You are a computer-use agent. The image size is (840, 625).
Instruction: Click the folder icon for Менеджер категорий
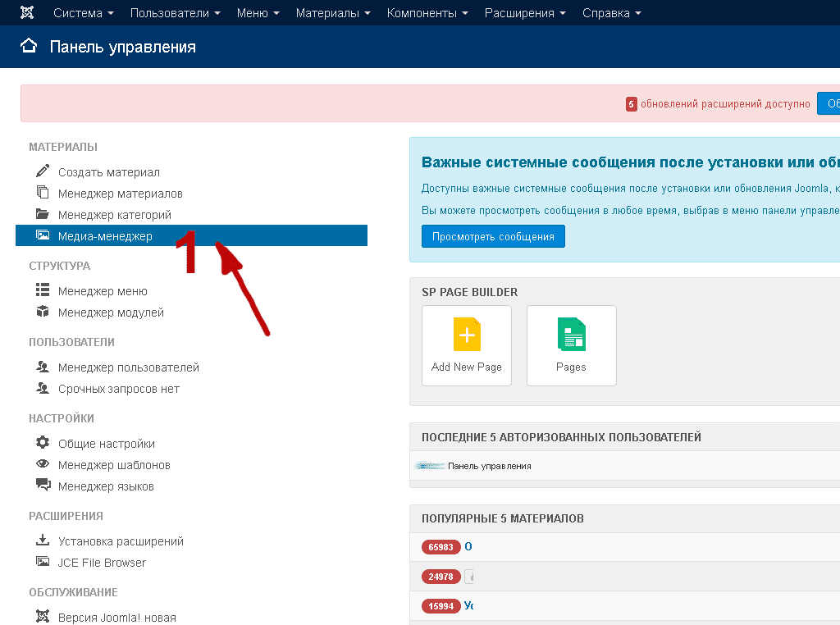click(43, 214)
